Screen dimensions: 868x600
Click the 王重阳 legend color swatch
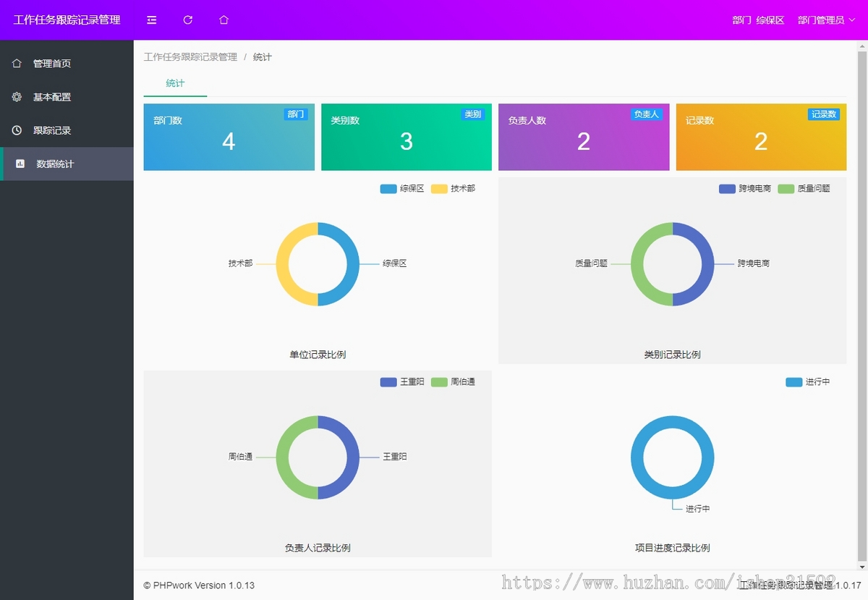(x=388, y=382)
